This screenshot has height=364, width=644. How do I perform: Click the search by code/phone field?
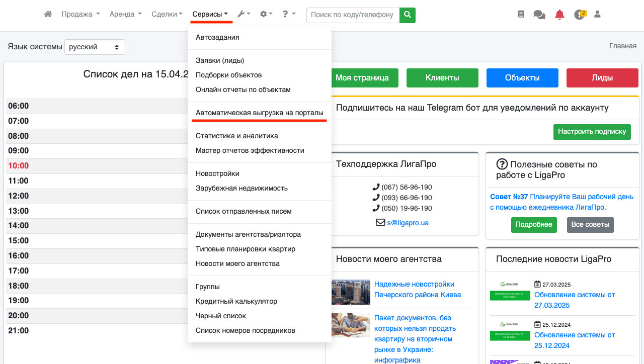coord(353,15)
